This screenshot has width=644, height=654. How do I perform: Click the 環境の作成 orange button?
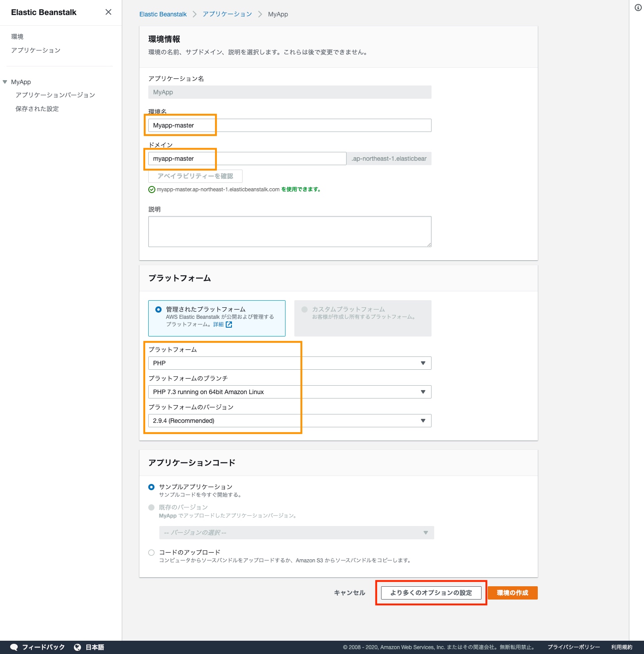512,593
